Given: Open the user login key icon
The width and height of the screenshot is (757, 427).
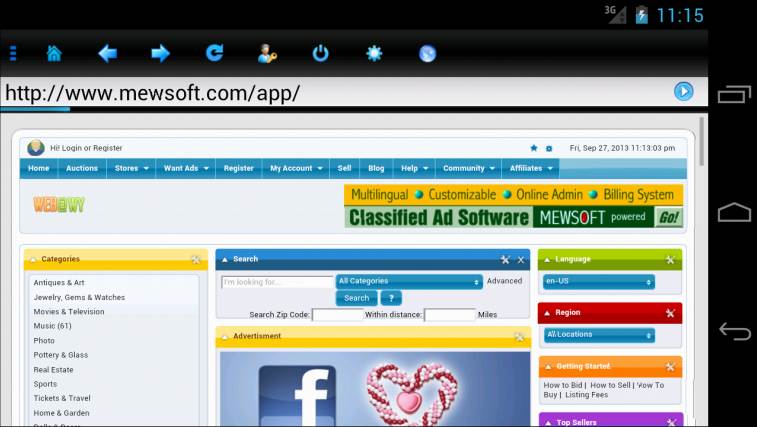Looking at the screenshot, I should pos(267,54).
